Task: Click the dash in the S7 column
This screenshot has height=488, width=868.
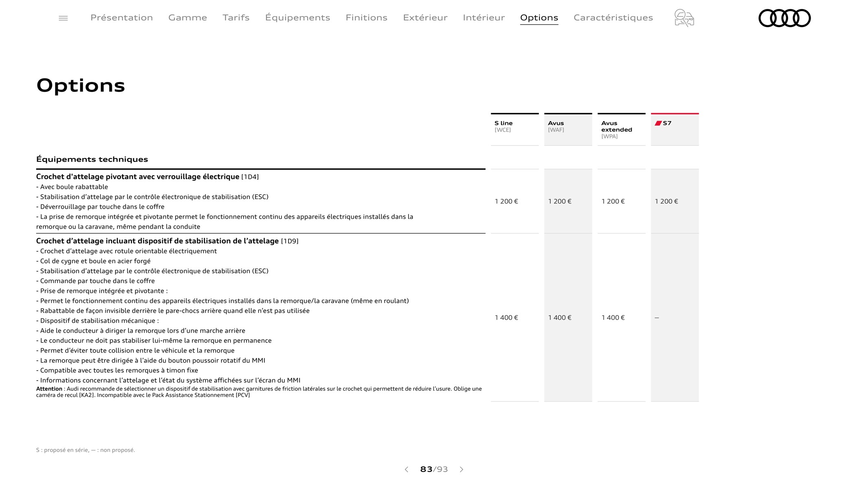Action: [657, 318]
